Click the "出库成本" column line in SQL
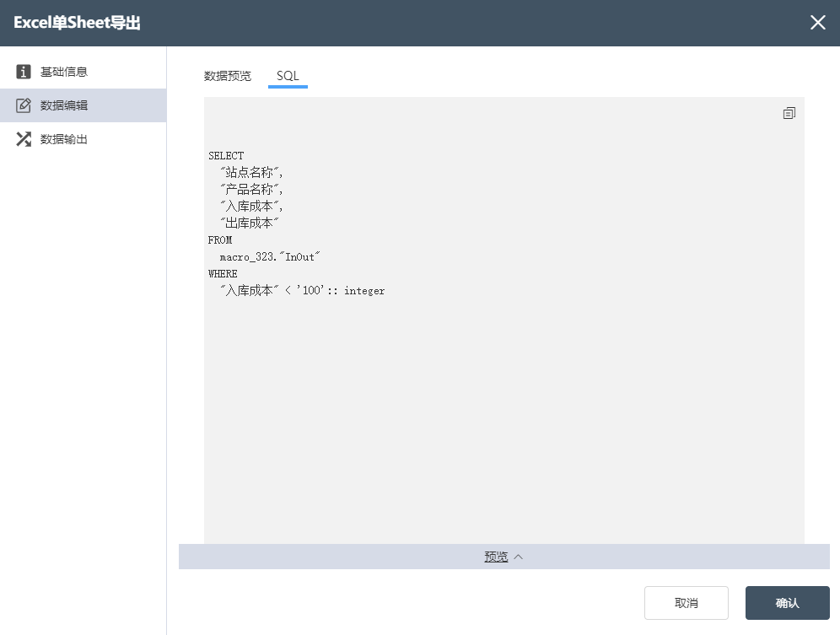Image resolution: width=840 pixels, height=635 pixels. pos(249,223)
